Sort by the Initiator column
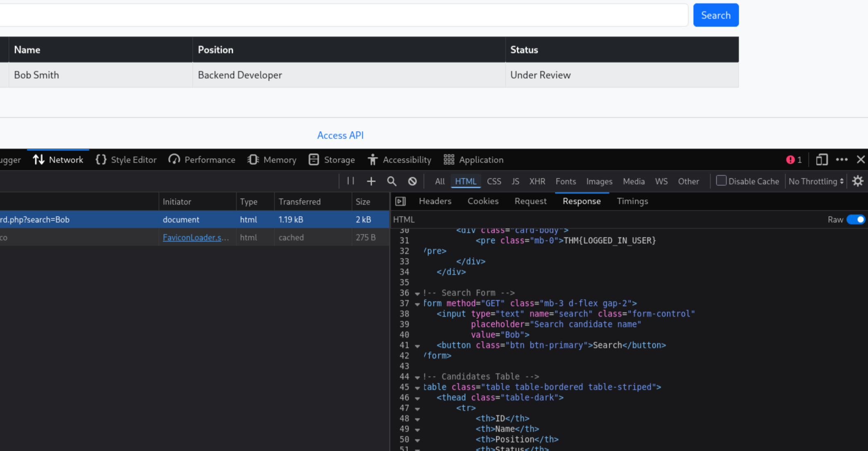Image resolution: width=868 pixels, height=451 pixels. pos(197,202)
